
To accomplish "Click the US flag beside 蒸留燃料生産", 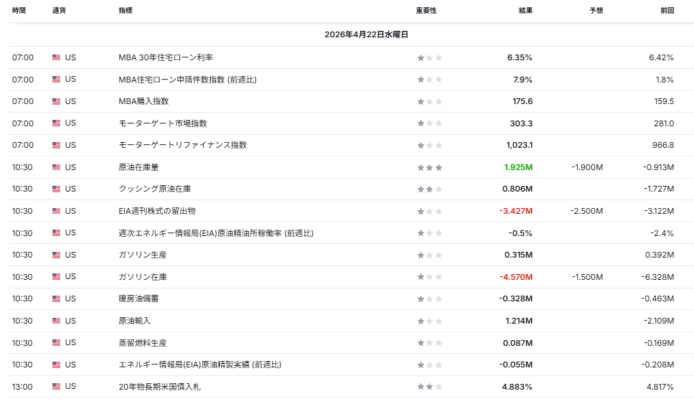I will point(56,343).
